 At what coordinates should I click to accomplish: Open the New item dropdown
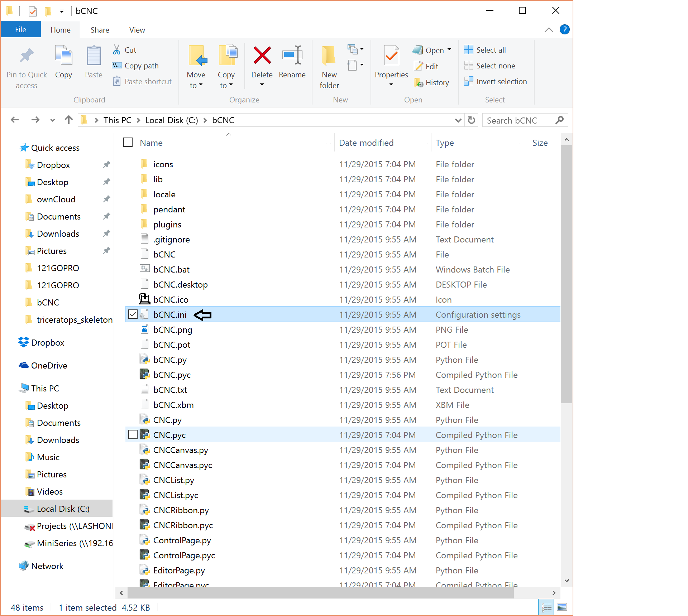pos(355,49)
